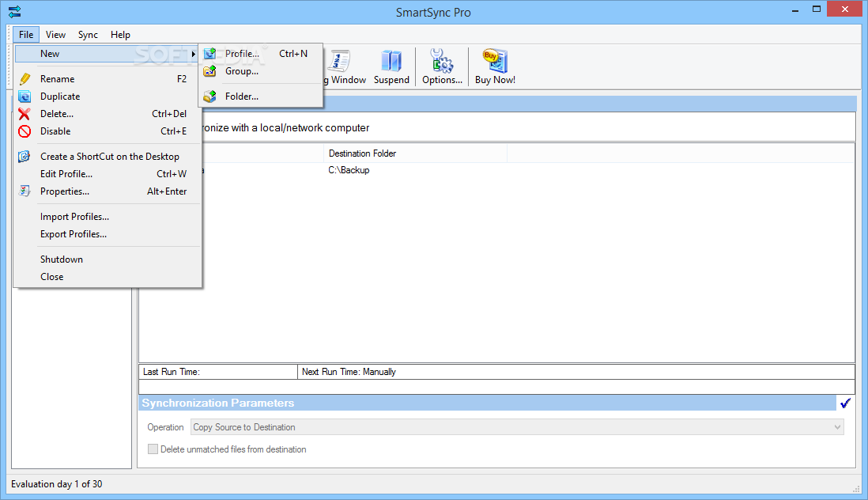
Task: Click the Duplicate menu icon
Action: pos(25,97)
